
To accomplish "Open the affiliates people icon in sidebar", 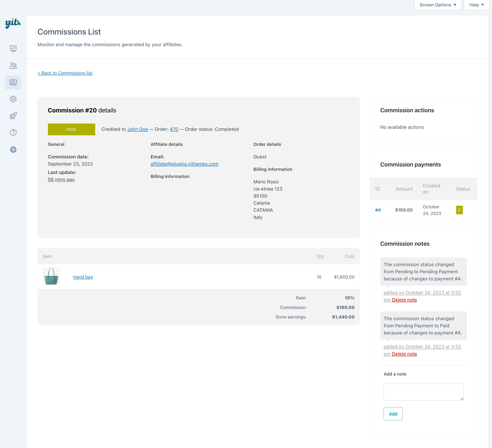I will [x=13, y=66].
